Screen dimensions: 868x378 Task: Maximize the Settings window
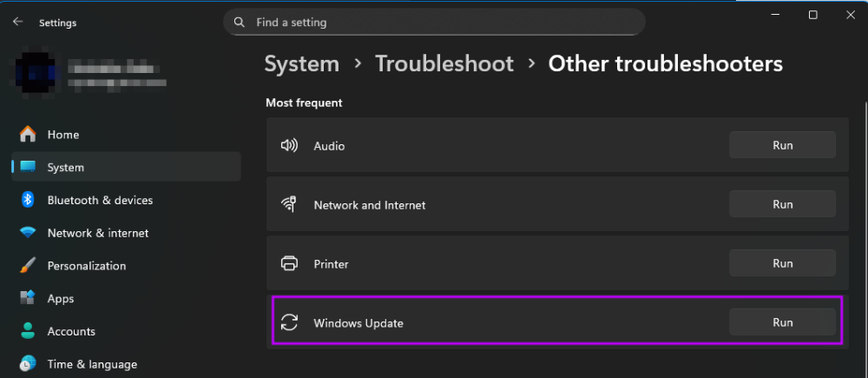click(812, 15)
